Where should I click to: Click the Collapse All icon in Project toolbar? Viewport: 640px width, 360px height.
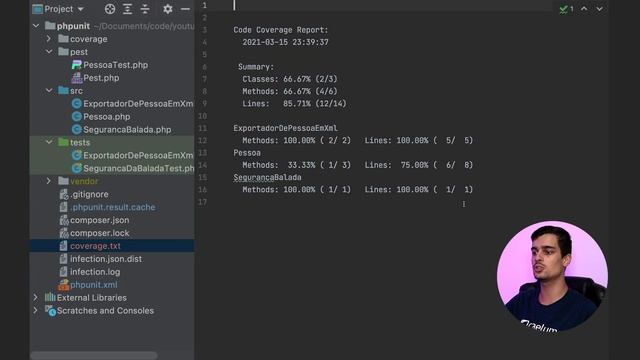pyautogui.click(x=145, y=9)
